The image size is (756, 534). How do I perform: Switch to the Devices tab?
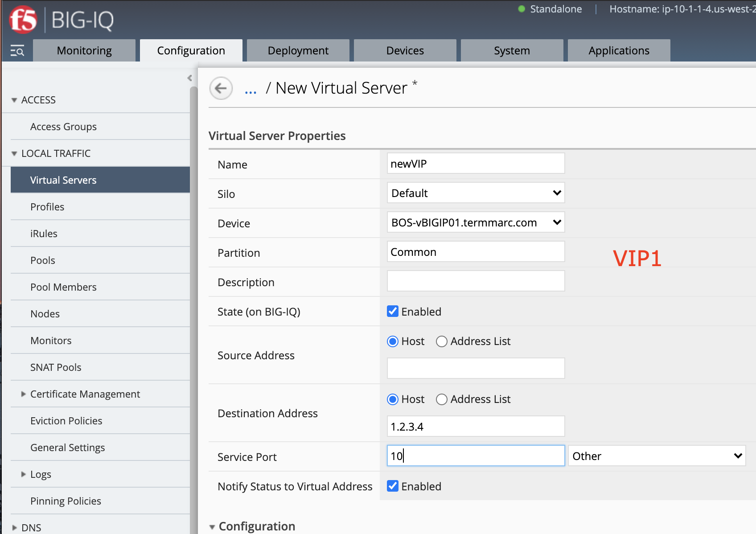(x=405, y=50)
